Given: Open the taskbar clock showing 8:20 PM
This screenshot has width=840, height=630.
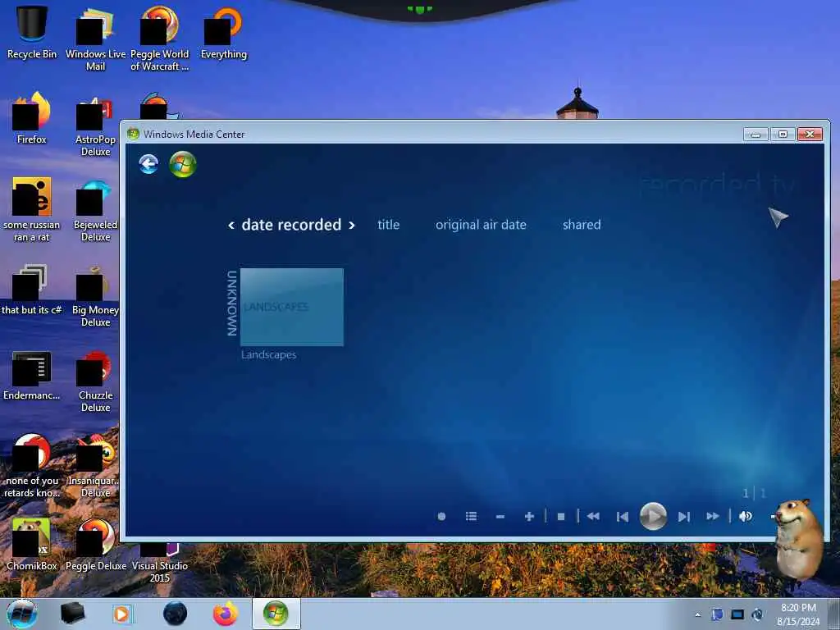Looking at the screenshot, I should coord(798,614).
